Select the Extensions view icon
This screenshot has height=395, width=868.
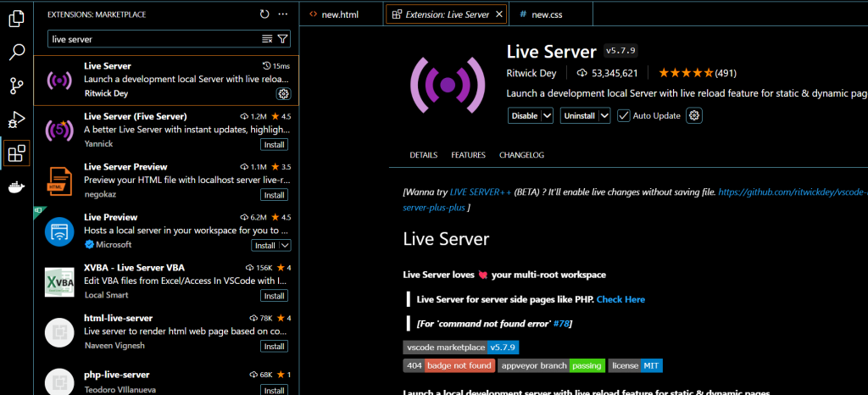pos(17,153)
